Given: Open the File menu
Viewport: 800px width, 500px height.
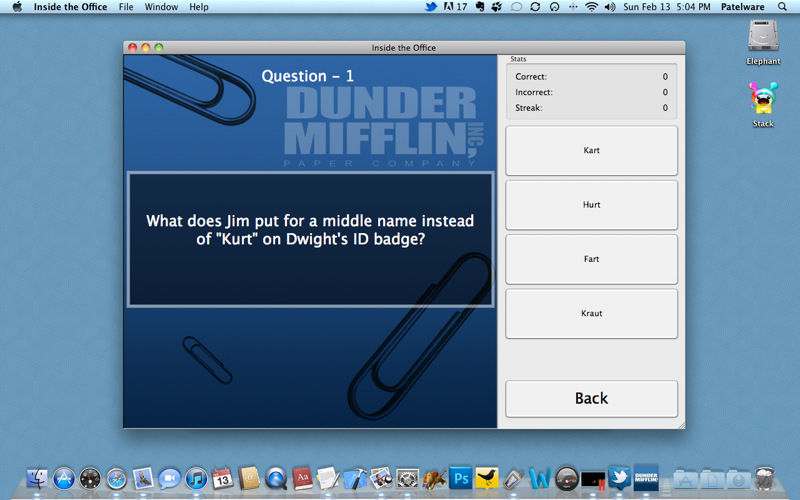Looking at the screenshot, I should click(126, 7).
